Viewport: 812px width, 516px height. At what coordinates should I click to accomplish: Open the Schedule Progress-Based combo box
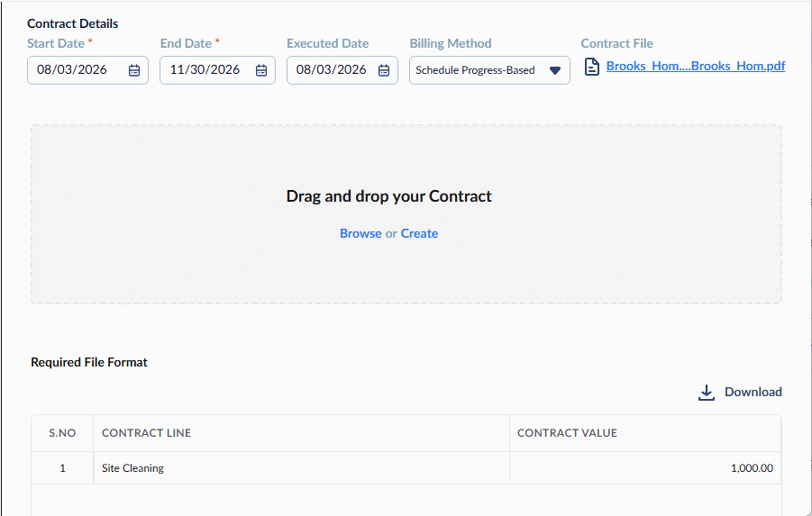(489, 70)
